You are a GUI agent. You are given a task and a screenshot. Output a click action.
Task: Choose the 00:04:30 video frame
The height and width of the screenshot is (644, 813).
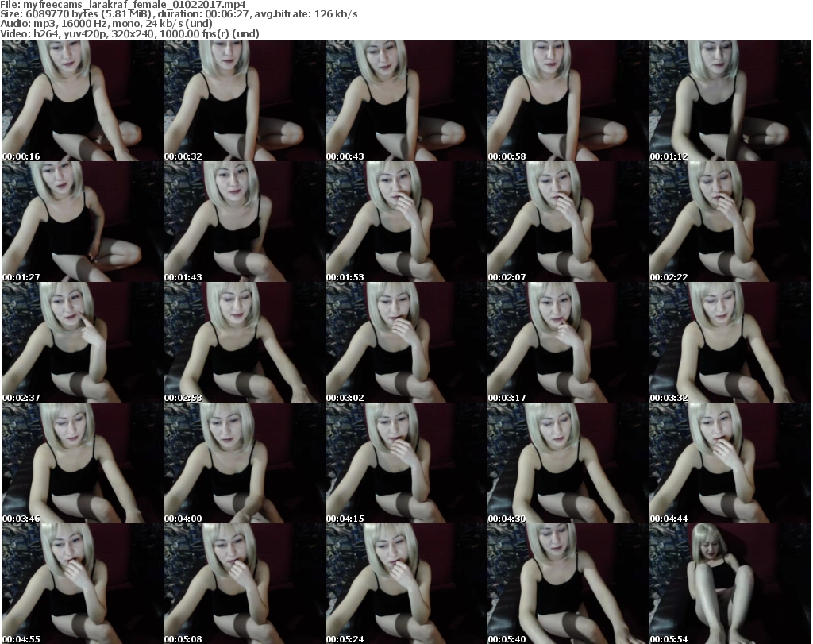568,463
